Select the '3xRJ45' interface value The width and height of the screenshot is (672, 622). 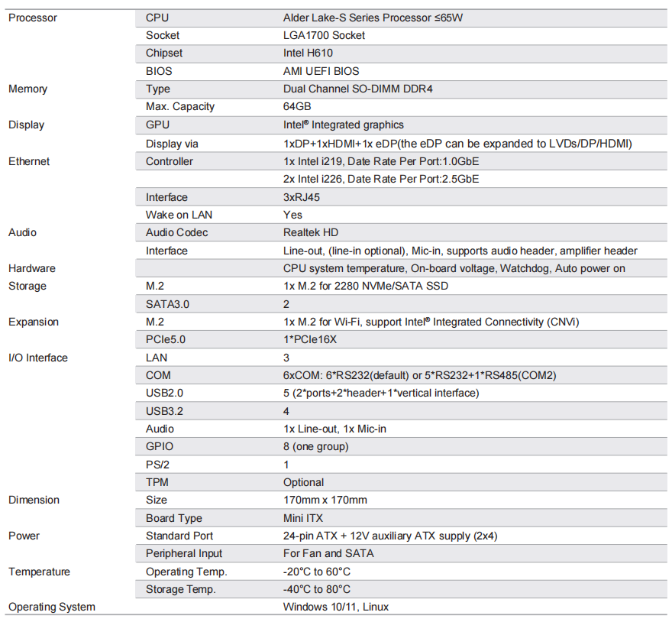[302, 197]
